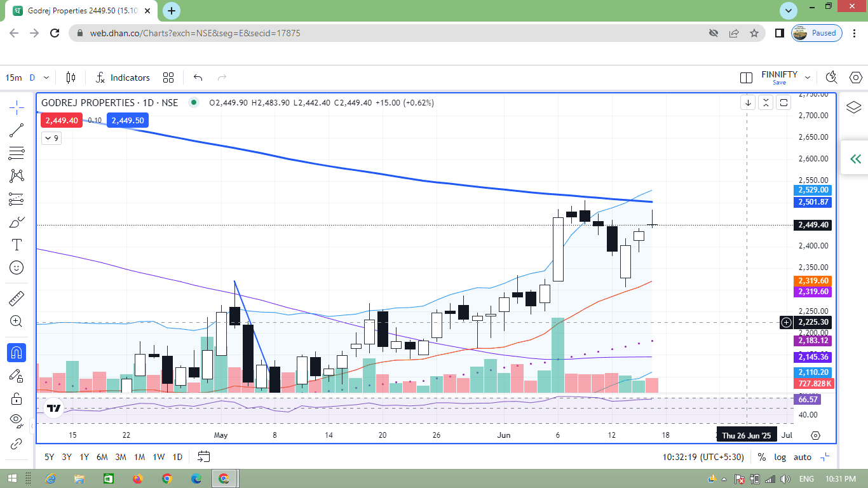Expand the collapsed indicators legend showing 9
Image resolution: width=868 pixels, height=488 pixels.
(51, 138)
